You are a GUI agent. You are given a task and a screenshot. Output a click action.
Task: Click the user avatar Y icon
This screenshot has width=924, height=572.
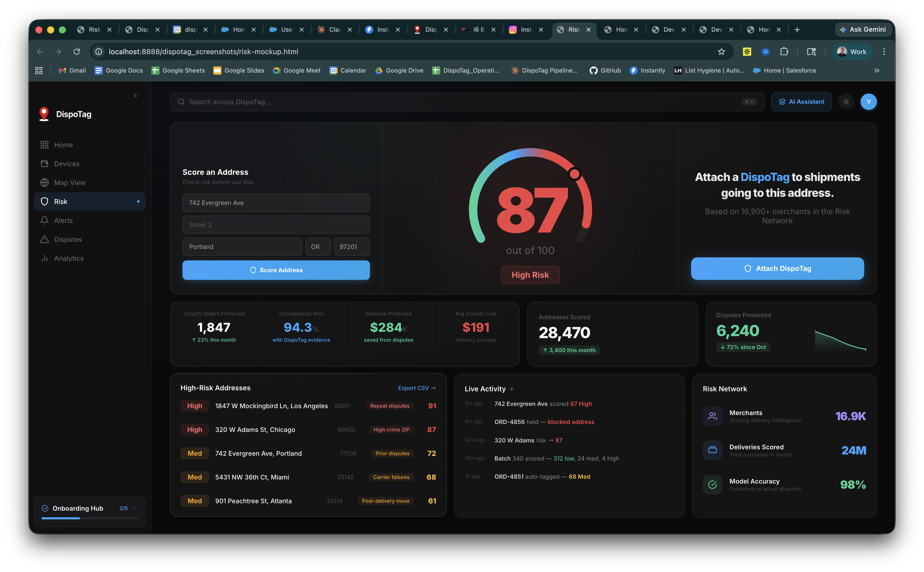coord(868,102)
